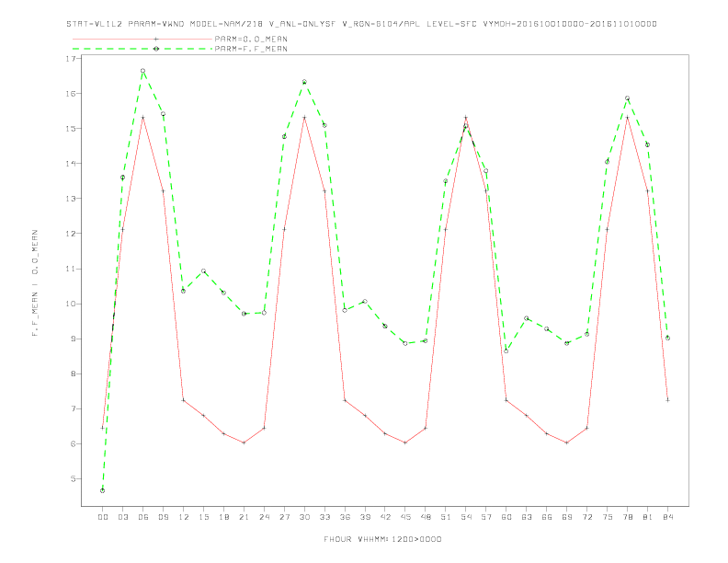
Task: Click x-axis tick label 57
Action: (486, 517)
